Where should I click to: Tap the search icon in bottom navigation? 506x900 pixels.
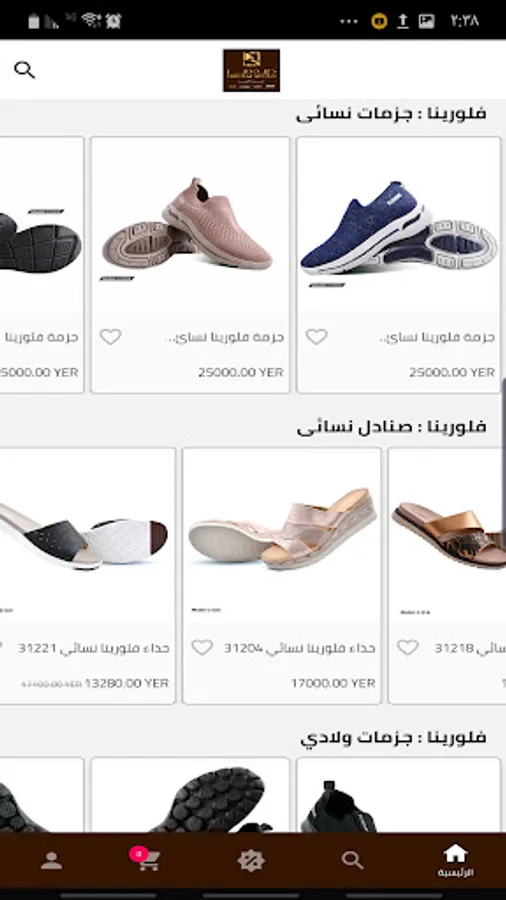[352, 860]
